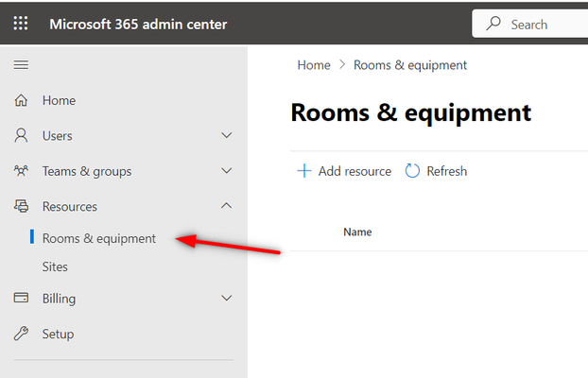Viewport: 588px width, 378px height.
Task: Open the app launcher waffle icon
Action: tap(21, 24)
